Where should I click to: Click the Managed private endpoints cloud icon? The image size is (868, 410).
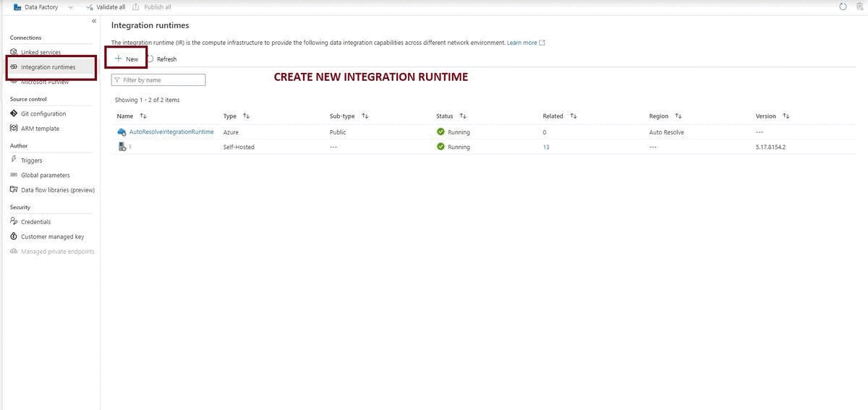[14, 251]
